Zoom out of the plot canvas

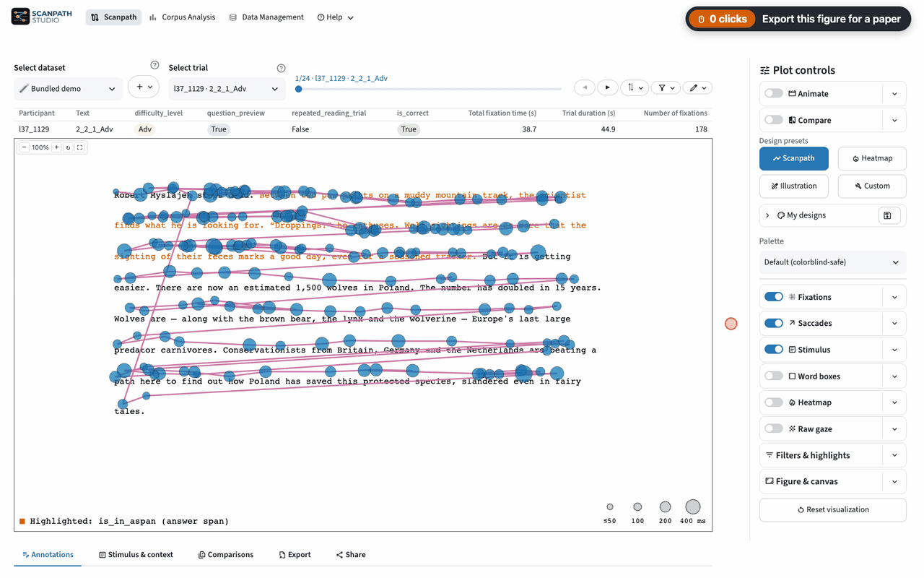(x=24, y=147)
